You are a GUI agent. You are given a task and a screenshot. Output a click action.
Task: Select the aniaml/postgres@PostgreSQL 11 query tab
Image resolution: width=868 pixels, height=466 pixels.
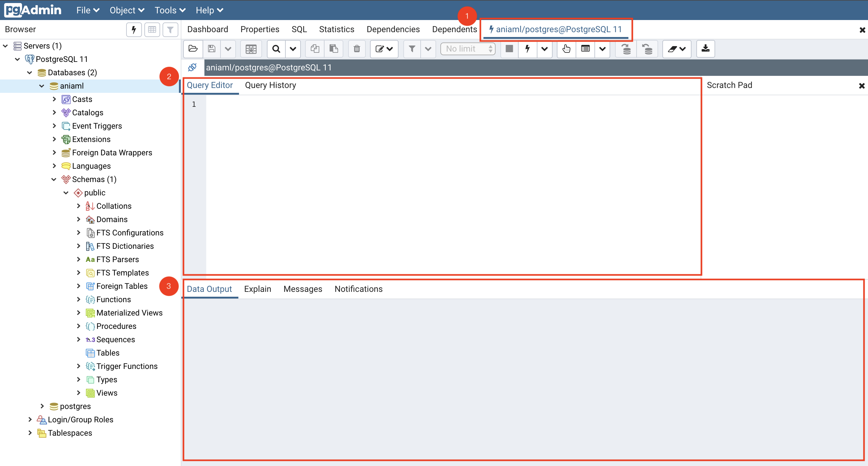pyautogui.click(x=556, y=29)
